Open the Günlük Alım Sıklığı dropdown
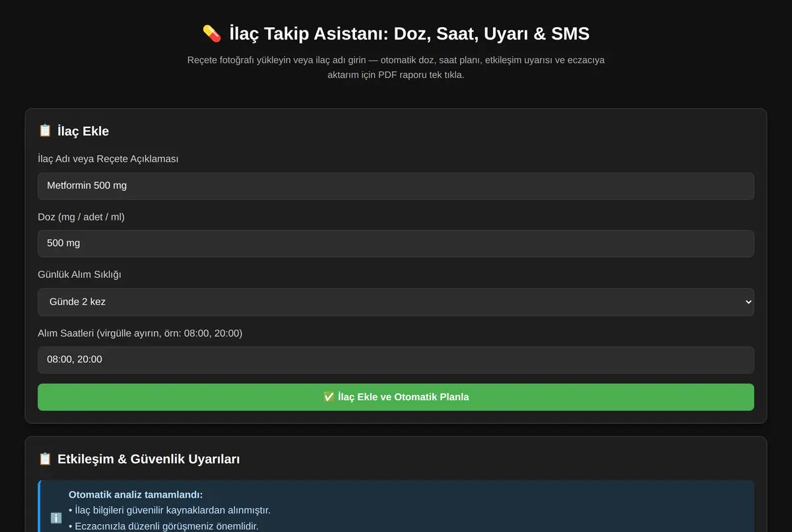Viewport: 792px width, 532px height. pos(396,302)
